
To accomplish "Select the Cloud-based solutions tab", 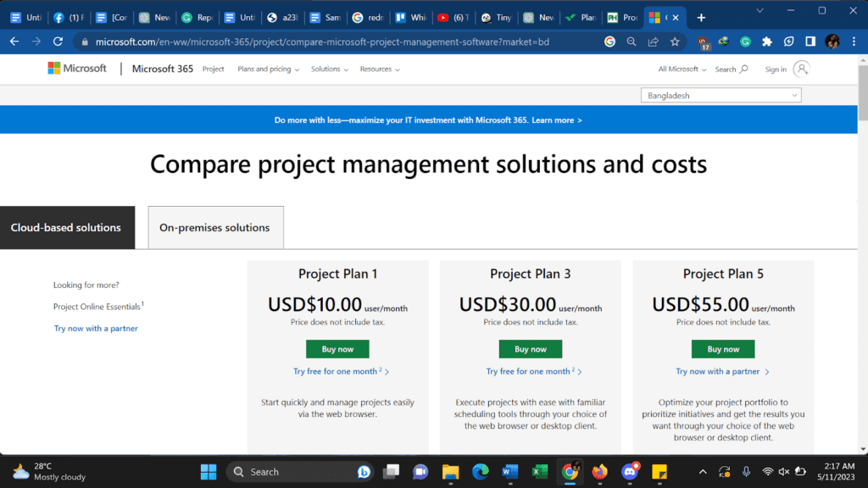I will click(x=67, y=227).
